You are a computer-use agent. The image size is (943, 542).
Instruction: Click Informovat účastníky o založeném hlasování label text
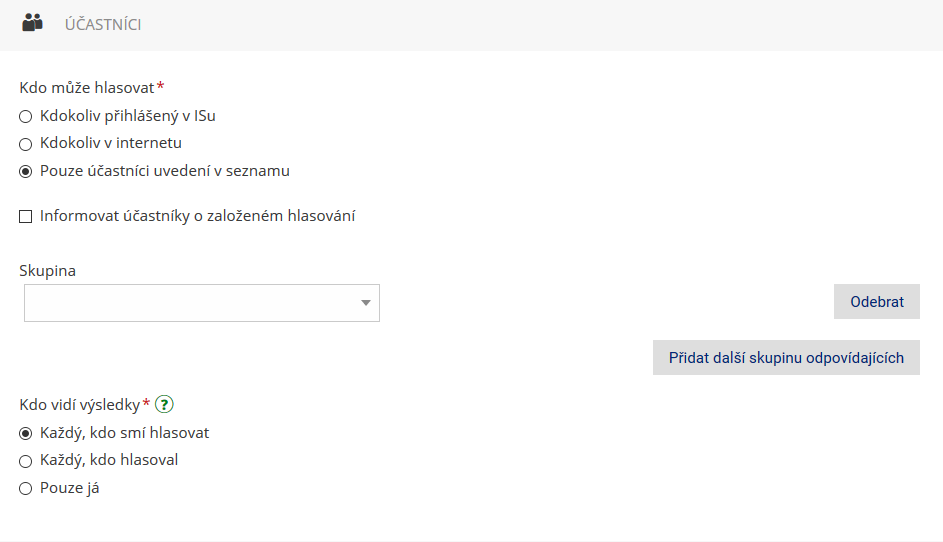click(x=197, y=216)
